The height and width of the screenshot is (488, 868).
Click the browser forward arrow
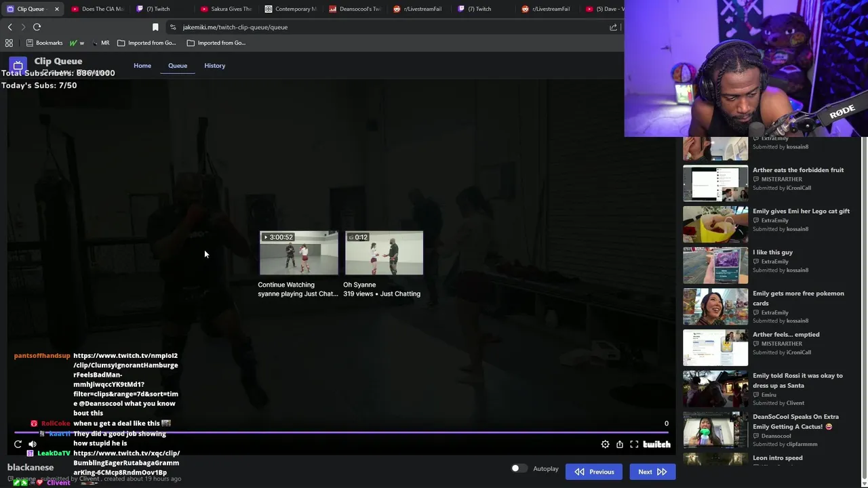click(x=23, y=27)
